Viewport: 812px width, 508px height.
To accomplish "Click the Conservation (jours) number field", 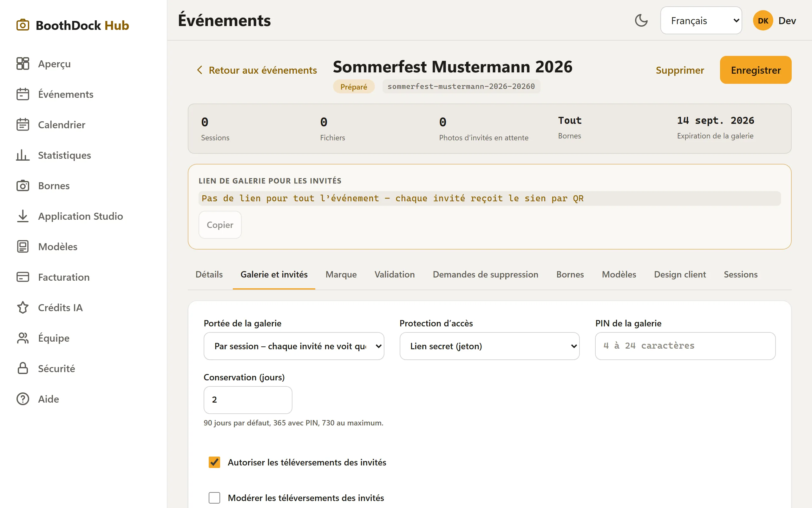I will pos(248,400).
